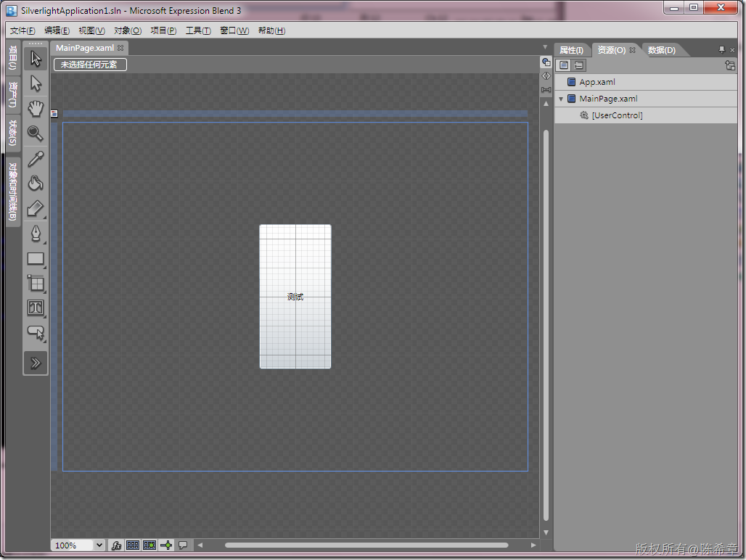
Task: Select the Direct Selection arrow tool
Action: (36, 83)
